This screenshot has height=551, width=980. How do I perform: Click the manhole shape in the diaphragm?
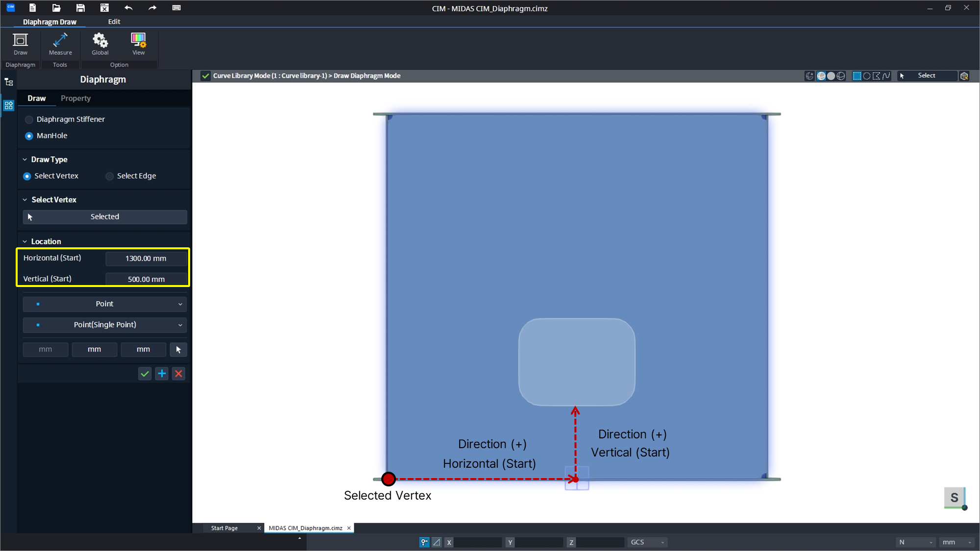pos(577,362)
